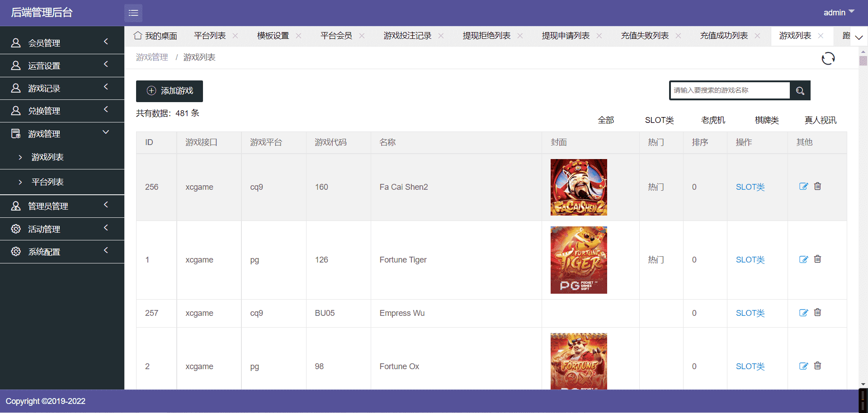Image resolution: width=868 pixels, height=413 pixels.
Task: Select the 平台列表 sidebar item
Action: (47, 182)
